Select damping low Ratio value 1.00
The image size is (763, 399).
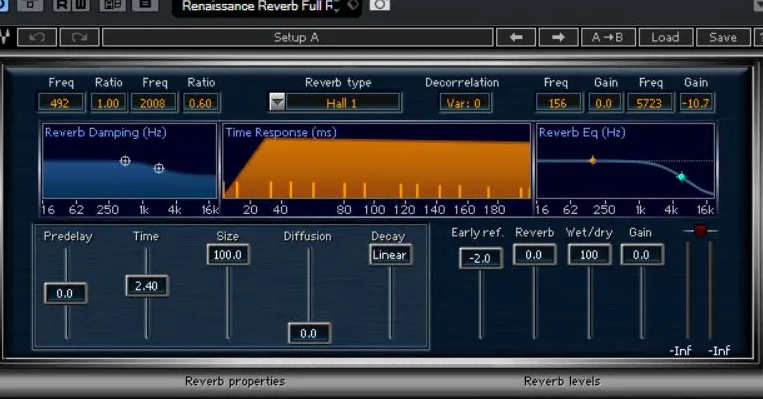[x=108, y=103]
